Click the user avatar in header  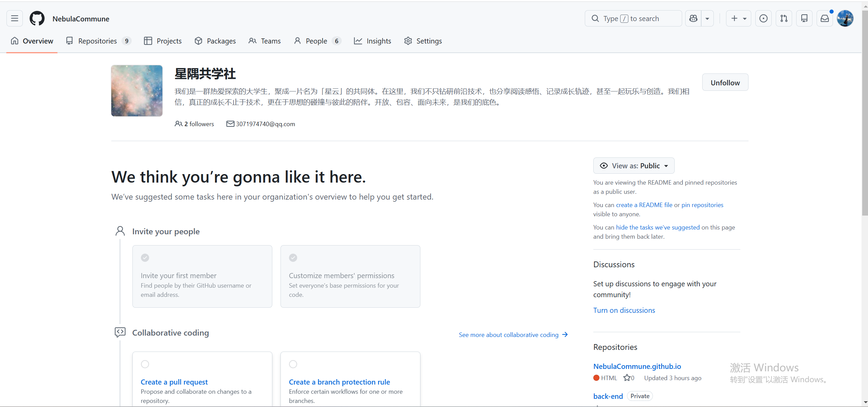845,18
